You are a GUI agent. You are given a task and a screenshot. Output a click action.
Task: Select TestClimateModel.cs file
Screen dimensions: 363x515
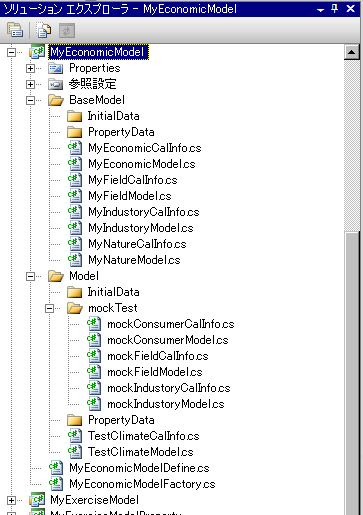[x=141, y=452]
